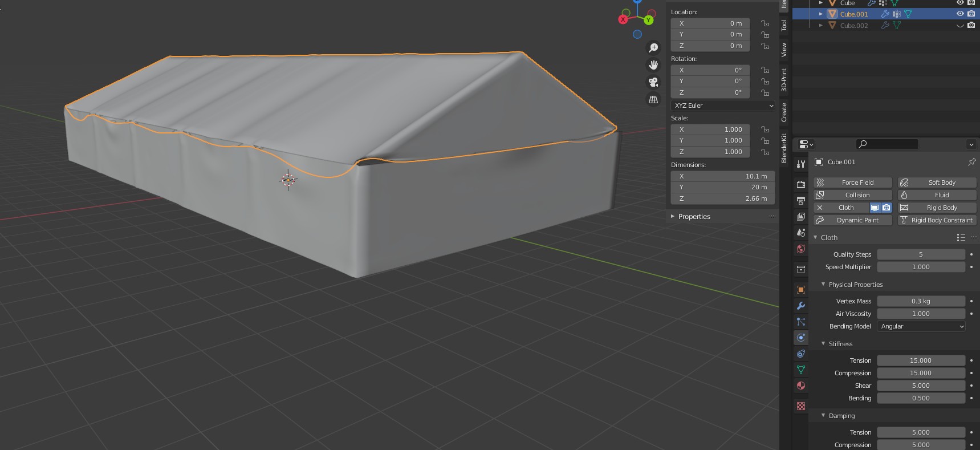980x450 pixels.
Task: Collapse the Damping subpanel
Action: (823, 415)
